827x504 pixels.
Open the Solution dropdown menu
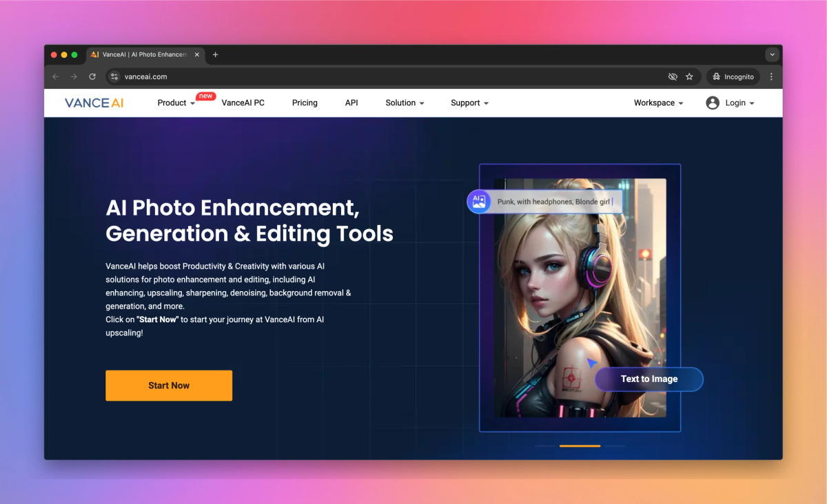[x=405, y=103]
